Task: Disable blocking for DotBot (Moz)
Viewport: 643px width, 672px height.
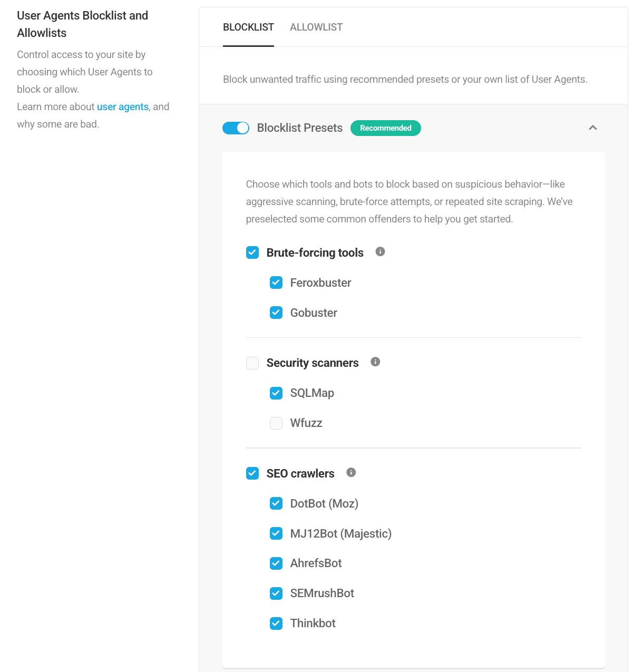Action: pyautogui.click(x=276, y=503)
